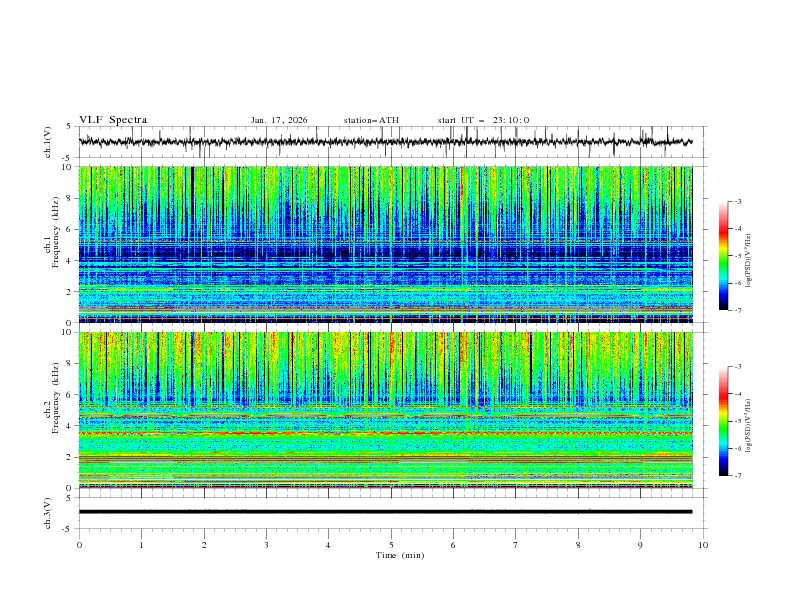This screenshot has height=612, width=792.
Task: Click the ch.1 spectrogram color scale bar
Action: [723, 256]
